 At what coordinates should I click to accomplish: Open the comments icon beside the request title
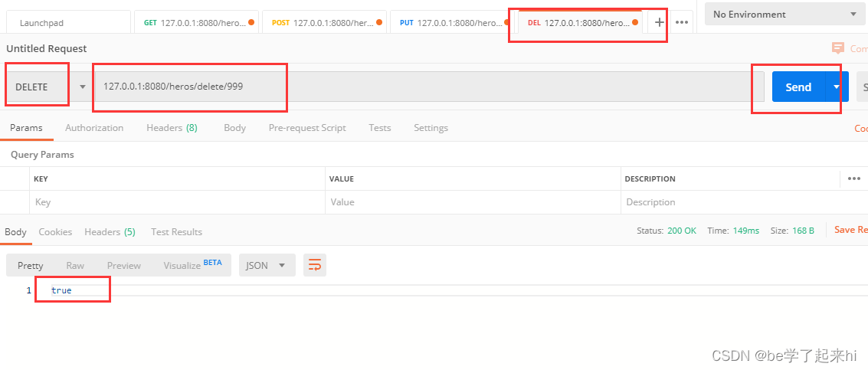(x=838, y=49)
